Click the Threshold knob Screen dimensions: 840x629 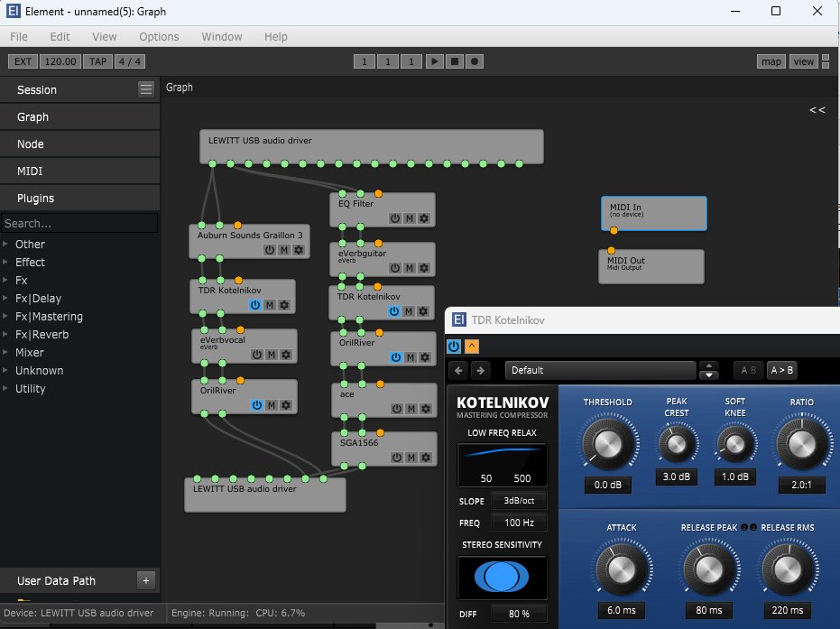click(608, 444)
